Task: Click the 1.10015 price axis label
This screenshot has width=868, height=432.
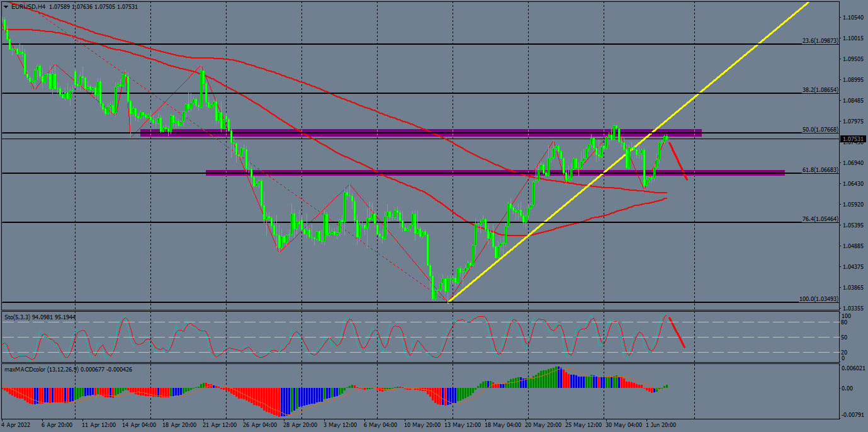Action: (854, 38)
